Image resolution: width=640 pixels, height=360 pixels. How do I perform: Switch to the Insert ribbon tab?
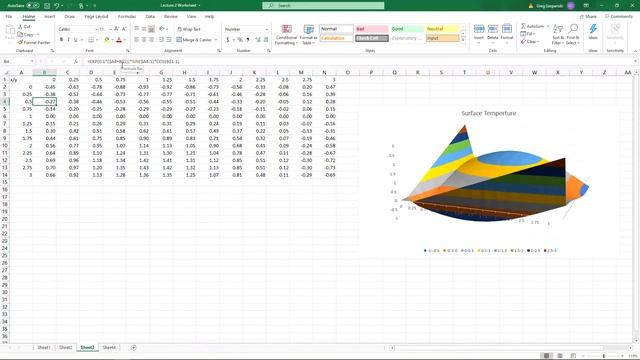point(49,17)
